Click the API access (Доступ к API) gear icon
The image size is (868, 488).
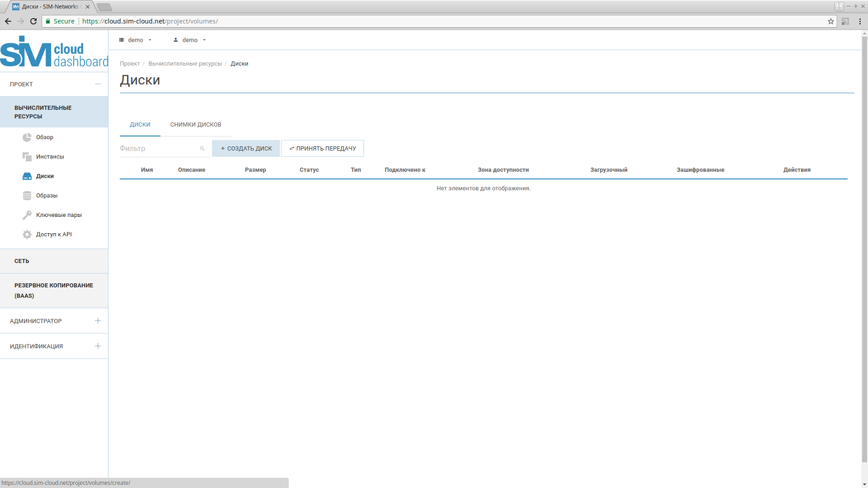pos(27,234)
